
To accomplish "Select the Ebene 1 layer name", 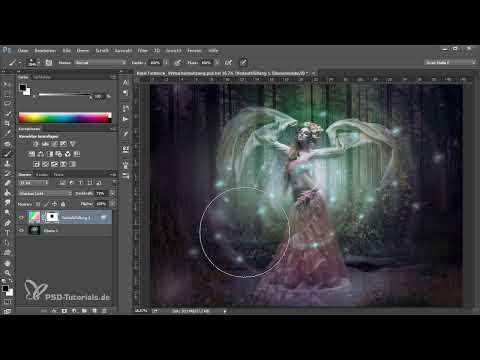I will 51,231.
